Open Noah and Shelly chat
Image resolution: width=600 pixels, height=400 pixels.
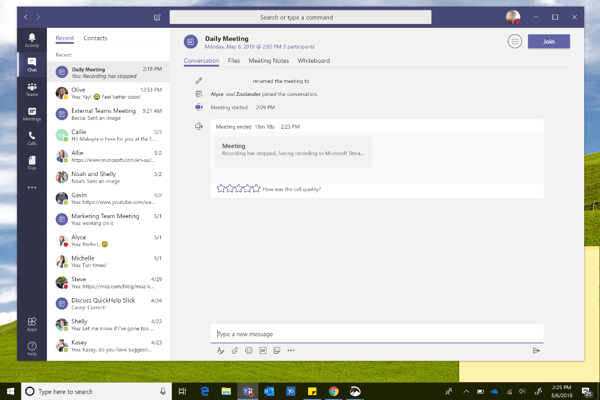[109, 177]
